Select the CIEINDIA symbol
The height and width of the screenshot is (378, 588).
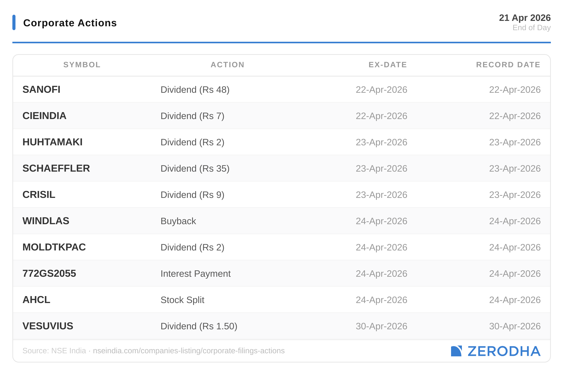(44, 116)
